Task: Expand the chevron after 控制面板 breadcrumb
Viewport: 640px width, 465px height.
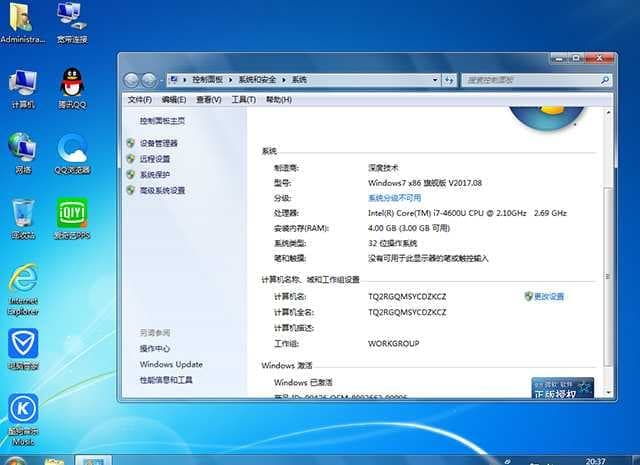Action: coord(230,80)
